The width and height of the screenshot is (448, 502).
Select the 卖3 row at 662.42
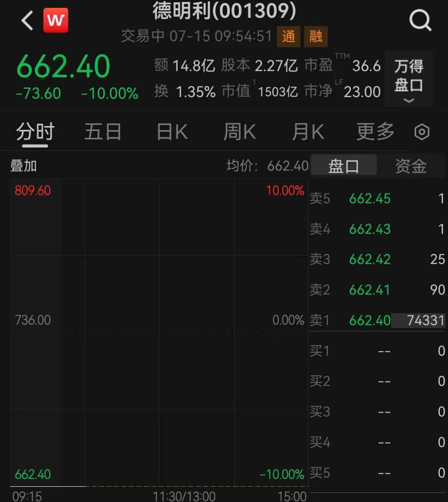coord(377,259)
